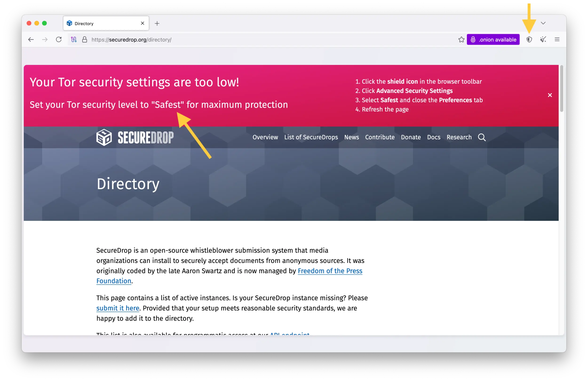The image size is (588, 381).
Task: Click the .onion available button
Action: point(493,39)
